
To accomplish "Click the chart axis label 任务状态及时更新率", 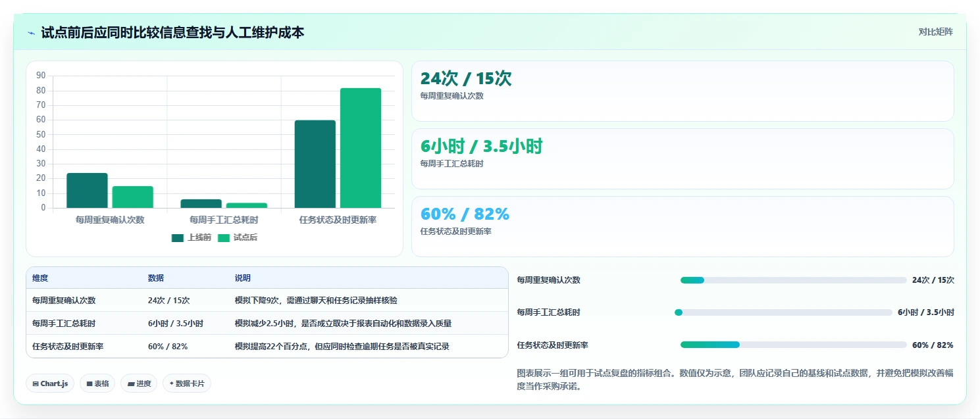I will point(338,220).
